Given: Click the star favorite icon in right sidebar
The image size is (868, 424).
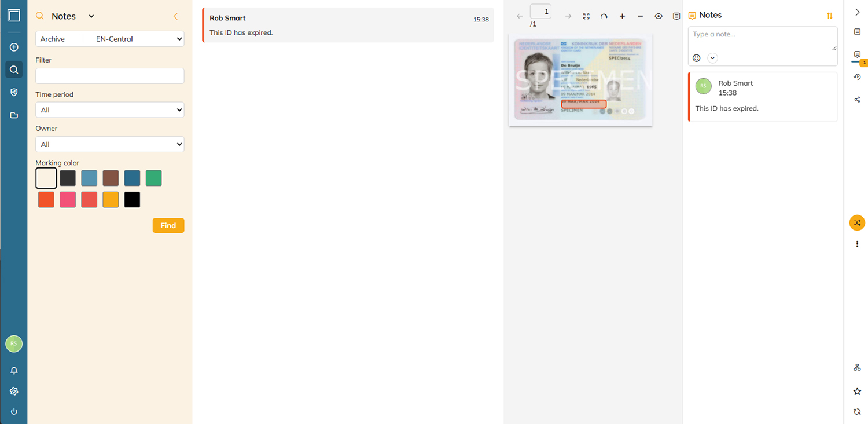Looking at the screenshot, I should click(858, 392).
